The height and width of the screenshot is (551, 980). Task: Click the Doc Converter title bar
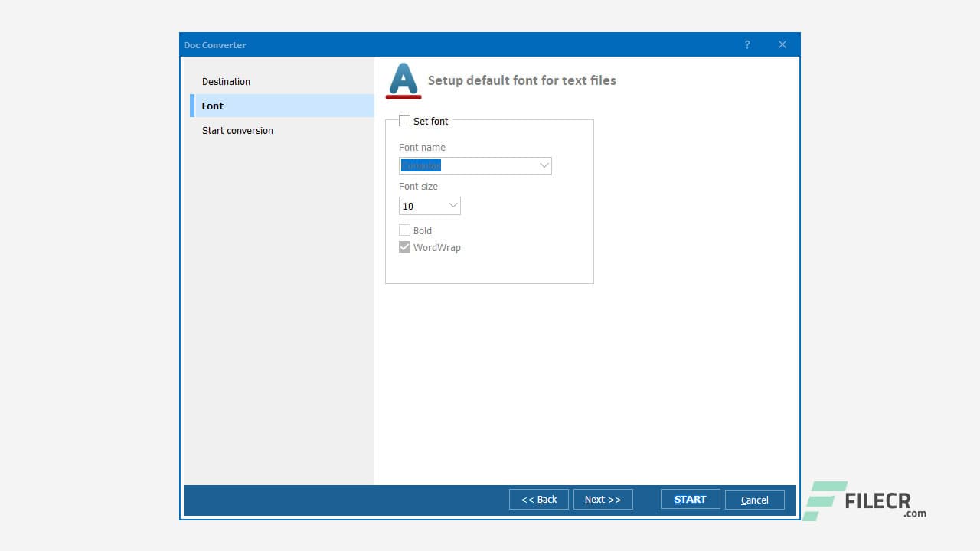pyautogui.click(x=459, y=44)
